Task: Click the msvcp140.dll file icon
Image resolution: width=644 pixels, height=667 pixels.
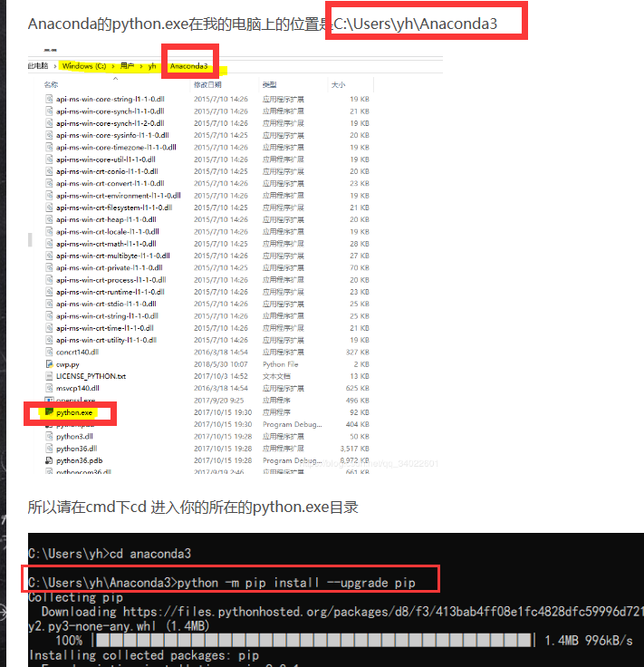Action: 49,388
